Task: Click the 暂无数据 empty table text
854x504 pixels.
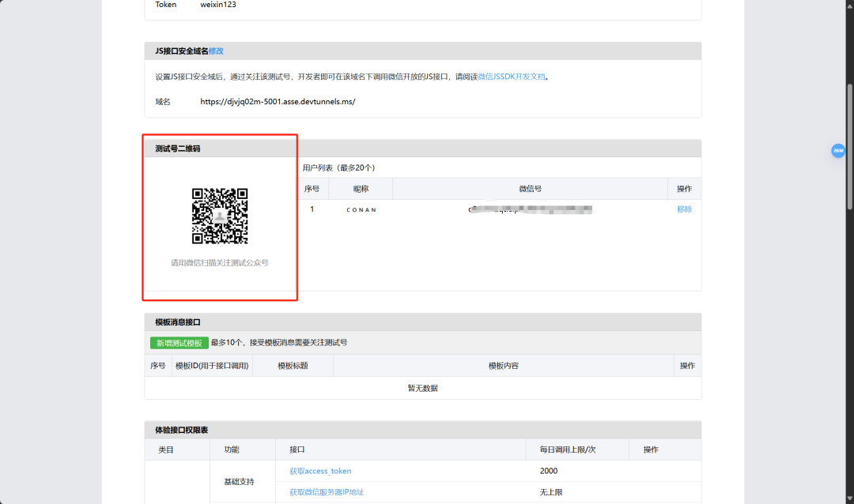Action: click(x=422, y=388)
